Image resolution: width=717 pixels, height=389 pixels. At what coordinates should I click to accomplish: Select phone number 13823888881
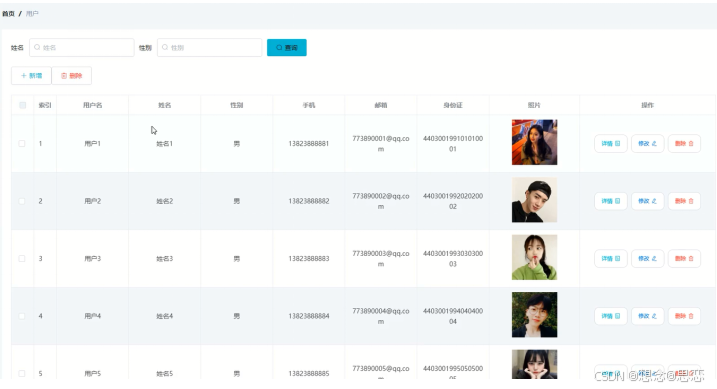tap(309, 144)
